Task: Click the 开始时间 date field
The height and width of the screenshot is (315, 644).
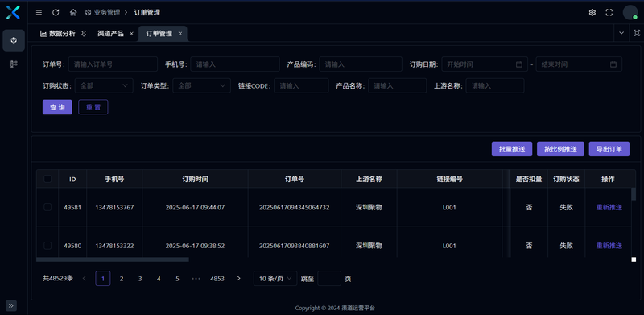Action: [485, 64]
